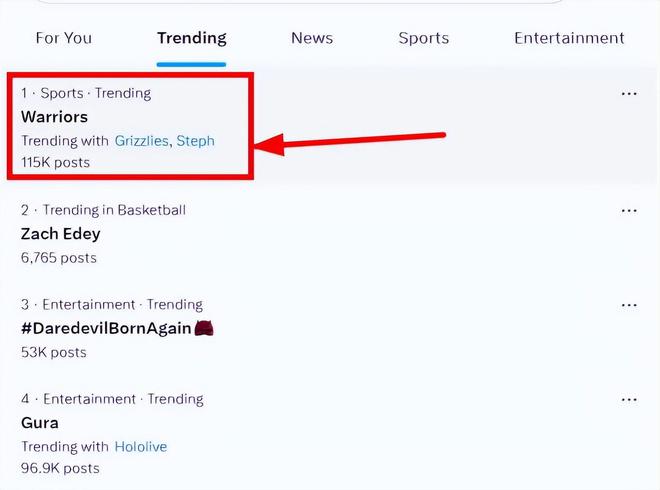The image size is (660, 490).
Task: Click three-dot menu beside #DaredevilBornAgain
Action: (x=628, y=305)
